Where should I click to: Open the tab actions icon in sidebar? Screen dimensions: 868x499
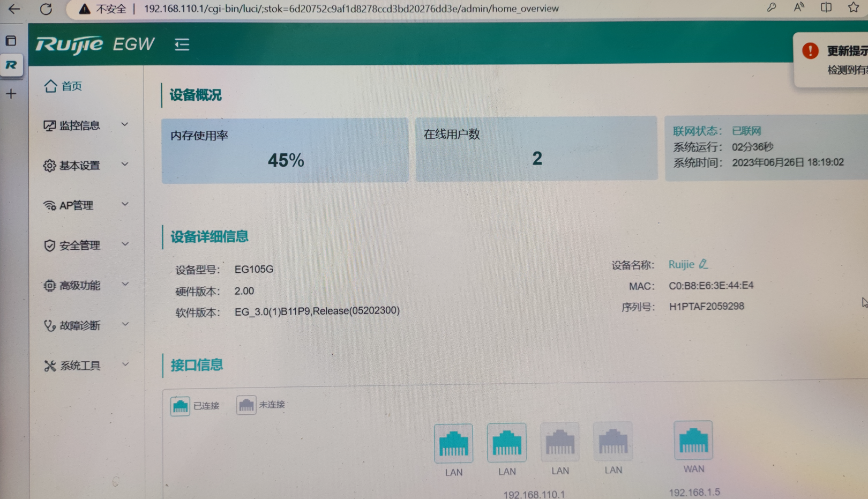(11, 41)
